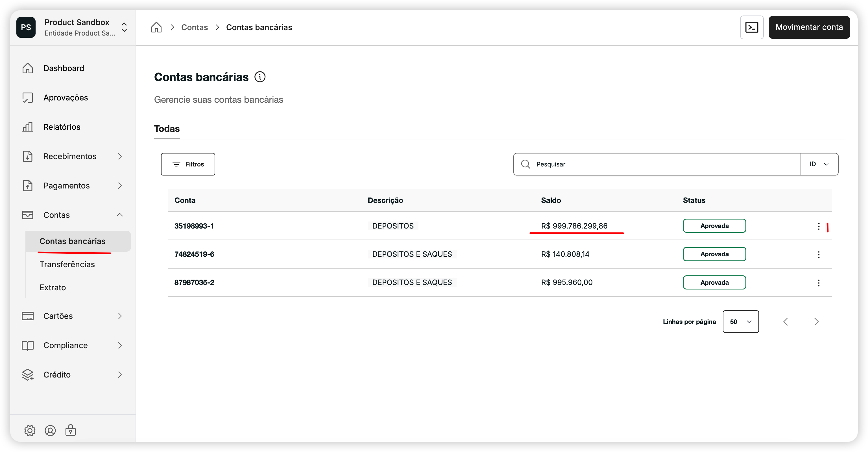Image resolution: width=868 pixels, height=452 pixels.
Task: Click the home breadcrumb icon
Action: (x=156, y=27)
